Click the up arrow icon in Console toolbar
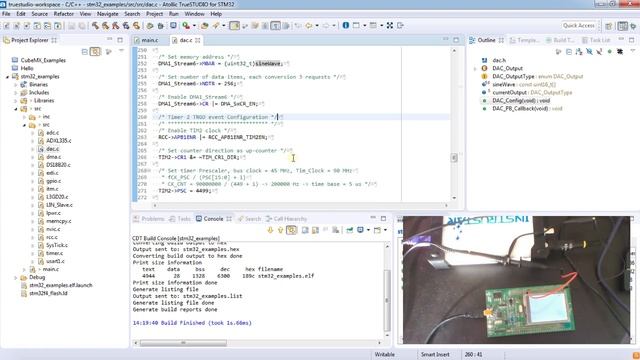The width and height of the screenshot is (640, 360). tap(280, 230)
